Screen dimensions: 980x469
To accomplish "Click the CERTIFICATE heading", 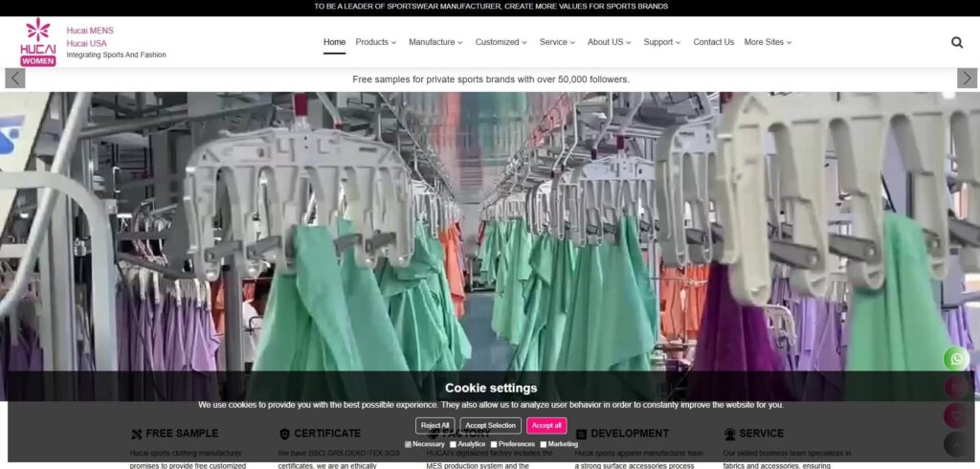I will pos(327,434).
